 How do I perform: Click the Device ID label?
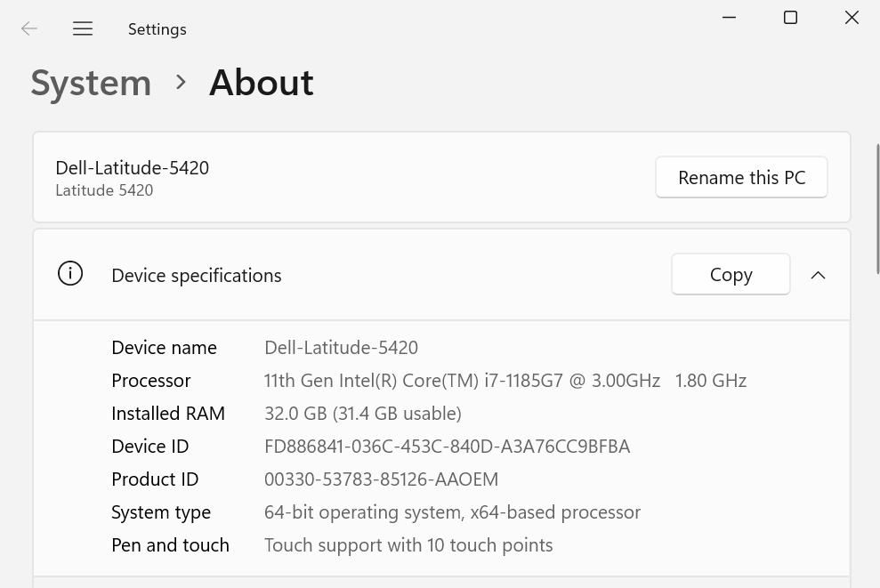point(149,447)
